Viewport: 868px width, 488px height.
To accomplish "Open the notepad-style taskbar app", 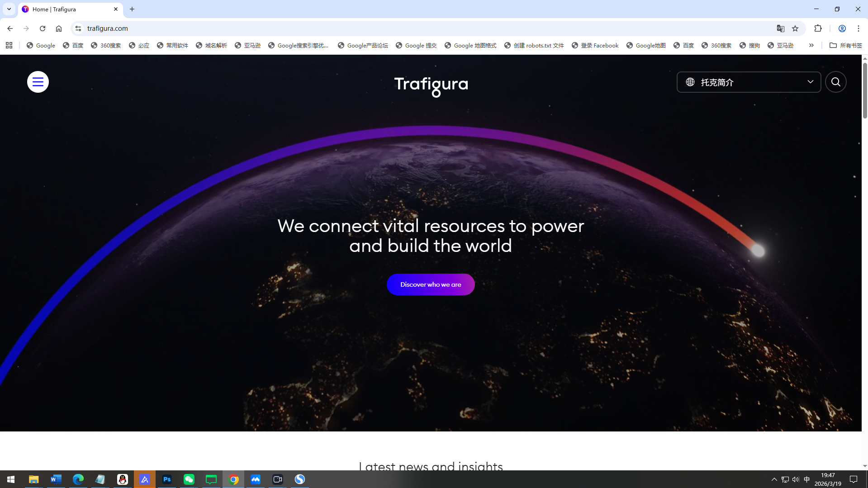I will (100, 479).
